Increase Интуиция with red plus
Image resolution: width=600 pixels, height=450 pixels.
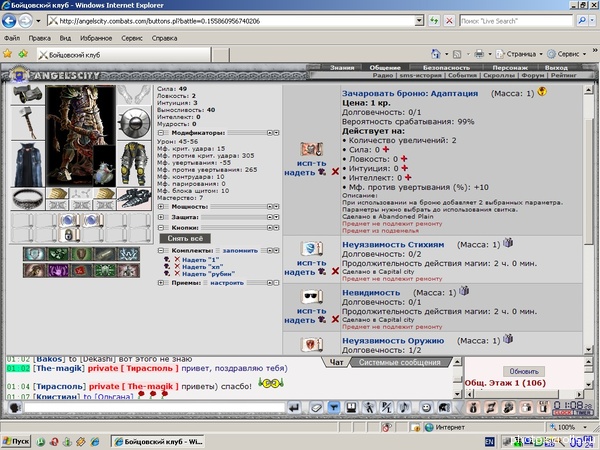404,168
